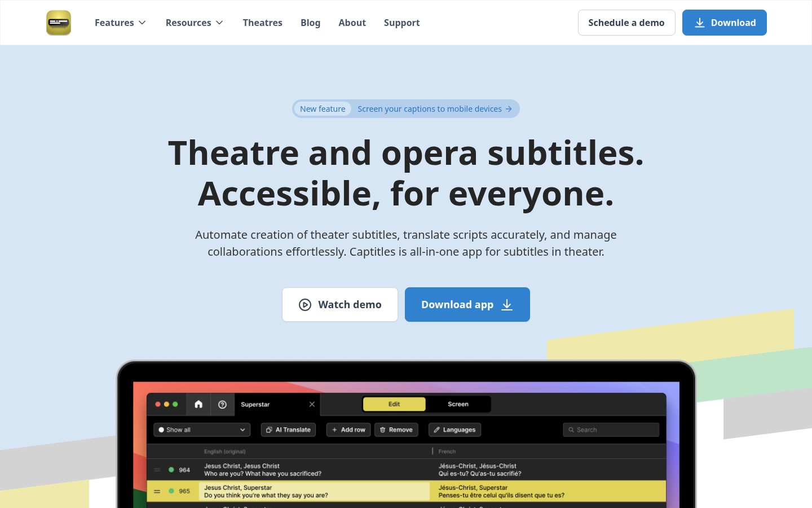
Task: Click the help question mark icon
Action: [222, 404]
